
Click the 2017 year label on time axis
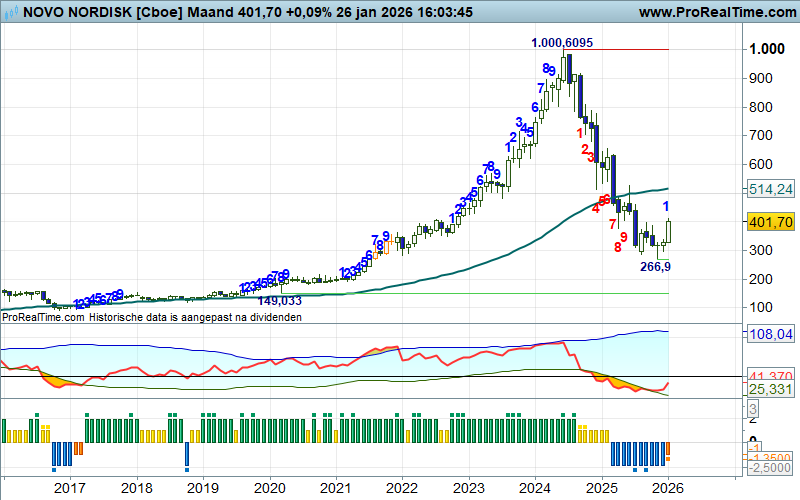69,488
